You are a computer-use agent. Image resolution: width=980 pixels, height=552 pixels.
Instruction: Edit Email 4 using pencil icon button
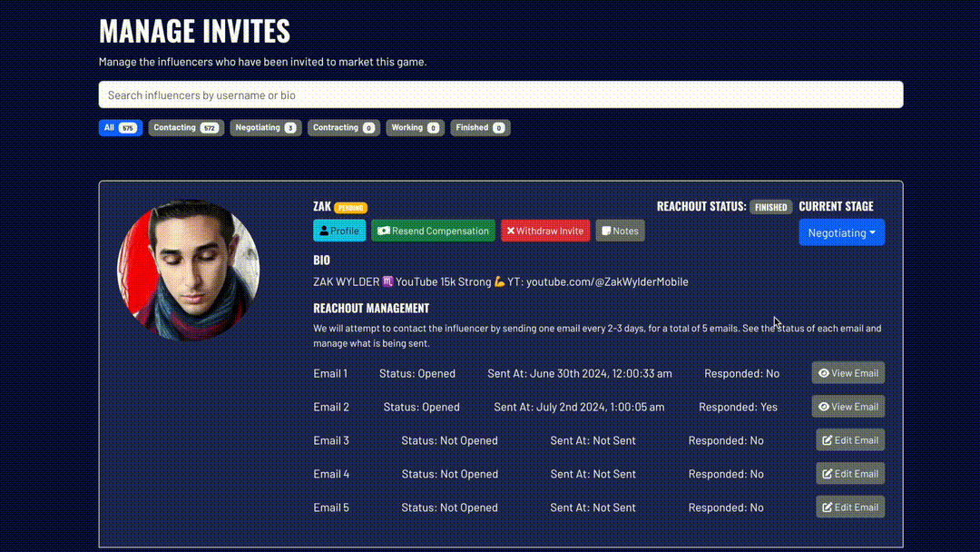[x=850, y=474]
